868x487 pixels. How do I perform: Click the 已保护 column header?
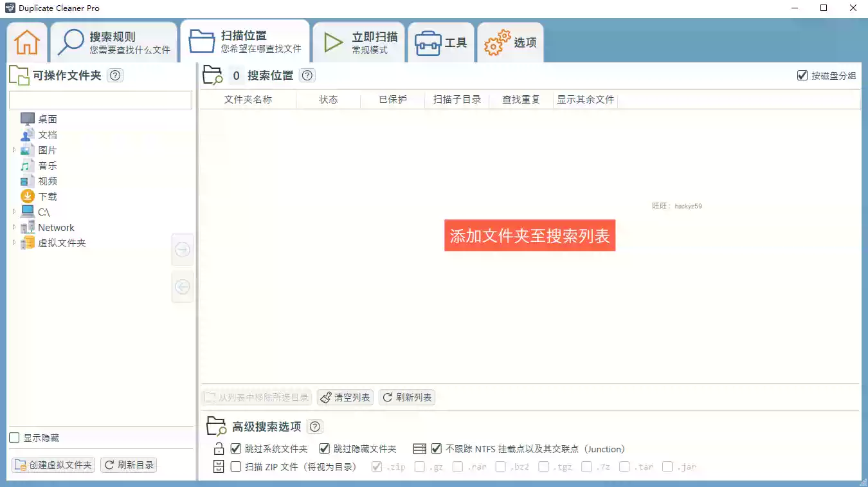click(x=393, y=100)
